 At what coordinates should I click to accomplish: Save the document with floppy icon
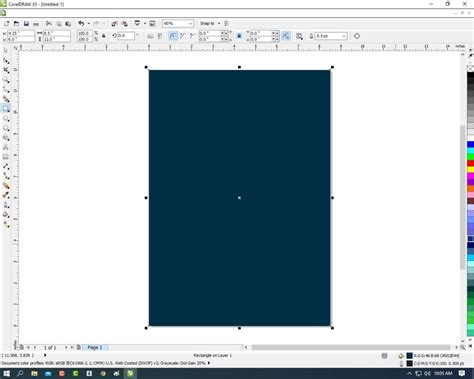click(x=26, y=23)
